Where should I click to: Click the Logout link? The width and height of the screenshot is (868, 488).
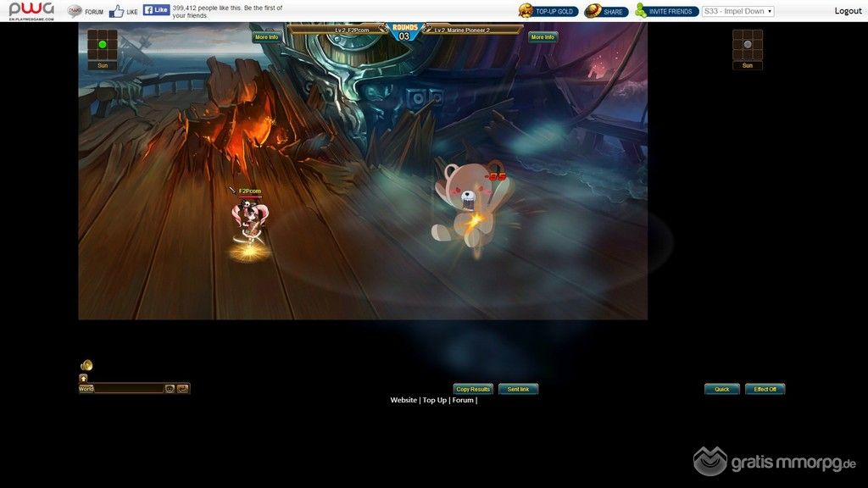(848, 11)
